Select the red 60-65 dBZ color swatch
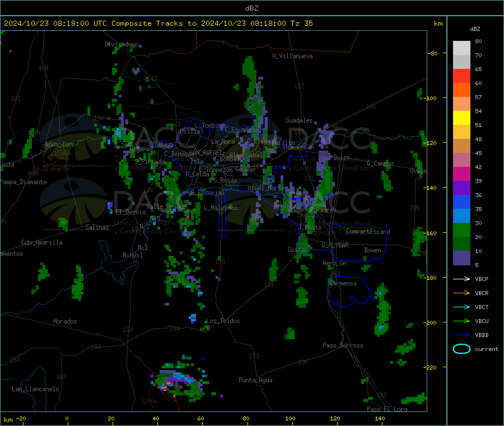Screen dimensions: 504x426 [461, 76]
